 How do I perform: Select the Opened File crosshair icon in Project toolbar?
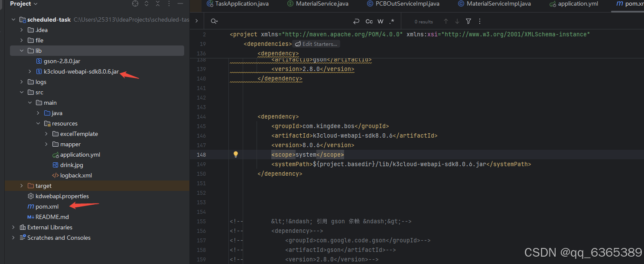coord(135,3)
